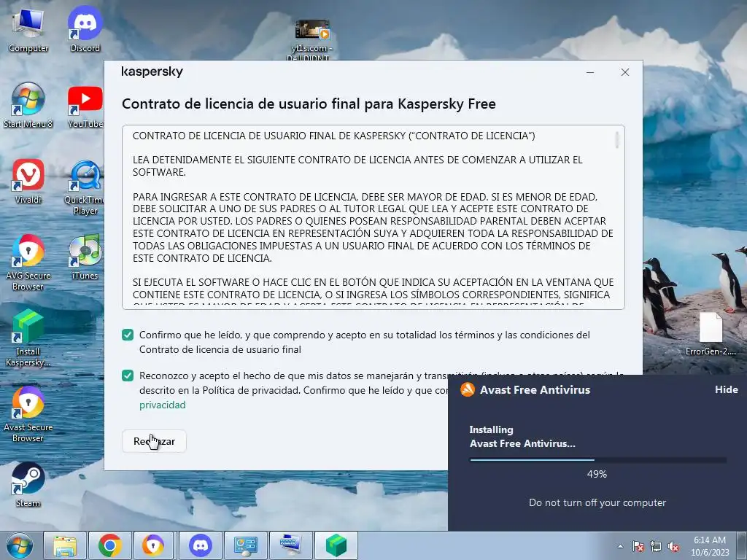Show hidden system tray icons
The width and height of the screenshot is (747, 560).
pos(620,547)
